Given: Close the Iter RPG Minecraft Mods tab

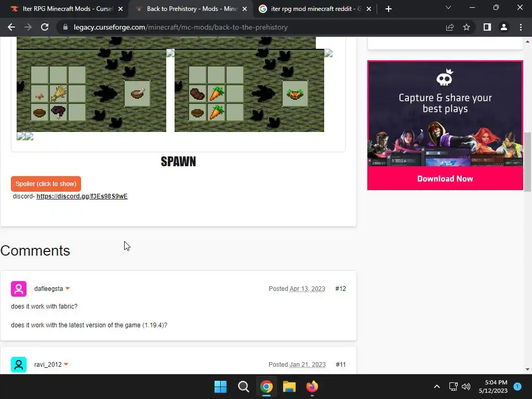Looking at the screenshot, I should (121, 9).
